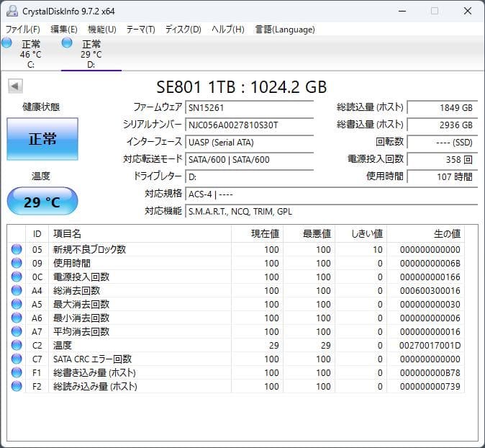Image resolution: width=485 pixels, height=448 pixels.
Task: Click the total host writes value 2936 GB
Action: coord(443,125)
